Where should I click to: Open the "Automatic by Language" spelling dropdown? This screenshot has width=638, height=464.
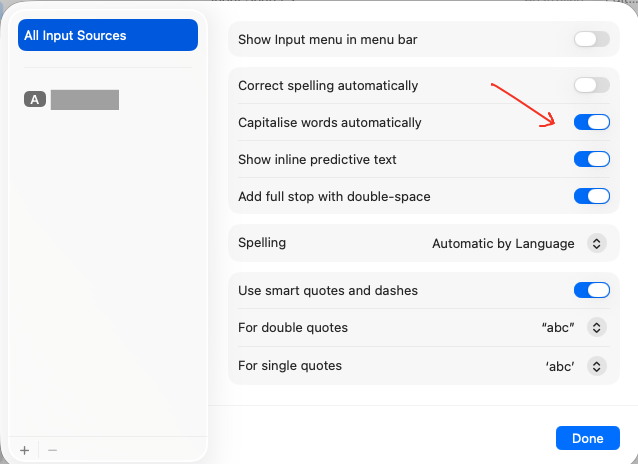[503, 243]
